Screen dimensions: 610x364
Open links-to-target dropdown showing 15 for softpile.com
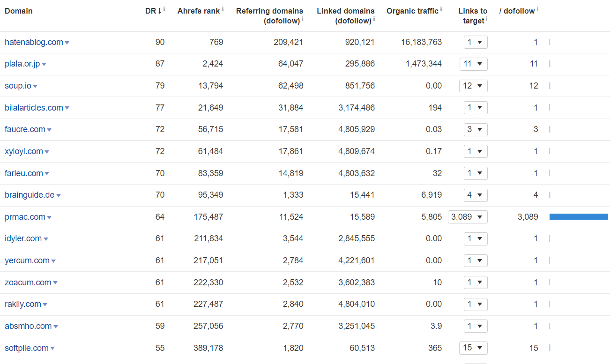[474, 348]
